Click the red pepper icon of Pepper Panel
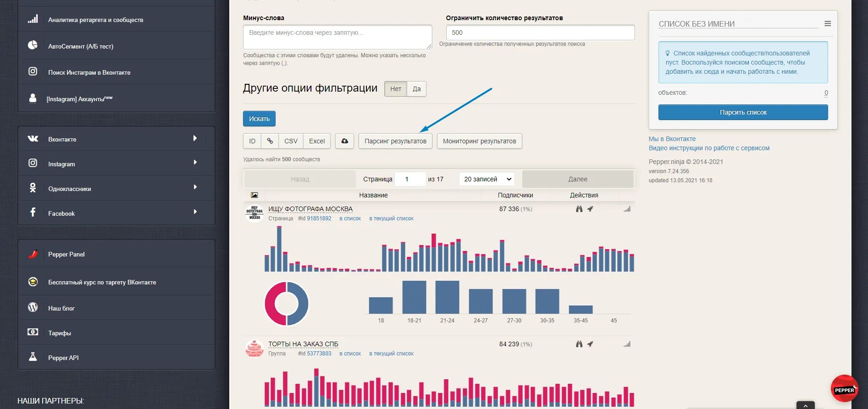868x409 pixels. coord(33,254)
